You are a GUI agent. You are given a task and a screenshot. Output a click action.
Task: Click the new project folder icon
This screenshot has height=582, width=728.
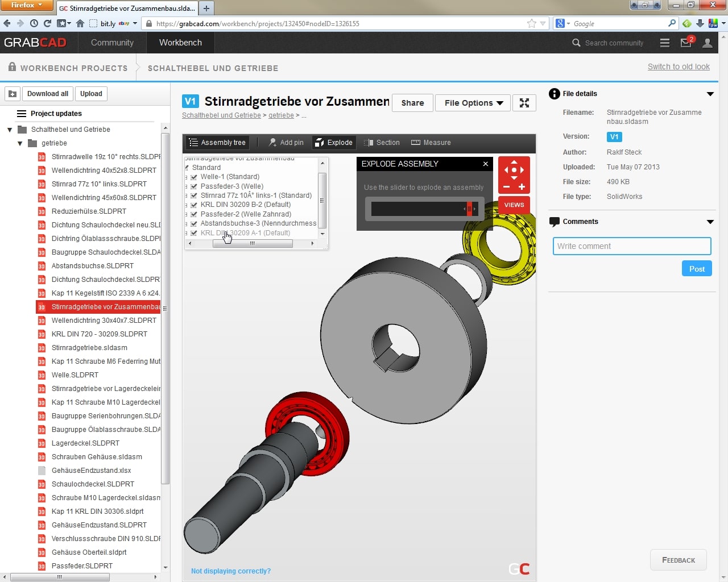point(13,93)
